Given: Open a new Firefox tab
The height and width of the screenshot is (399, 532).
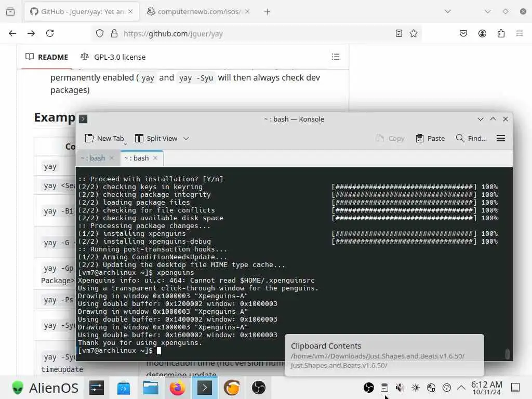Looking at the screenshot, I should point(268,11).
